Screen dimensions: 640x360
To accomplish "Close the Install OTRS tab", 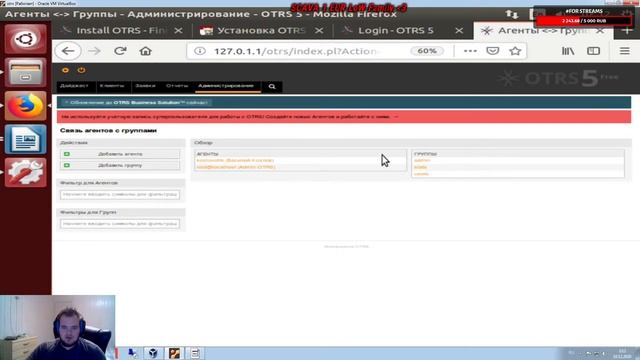I will (178, 31).
